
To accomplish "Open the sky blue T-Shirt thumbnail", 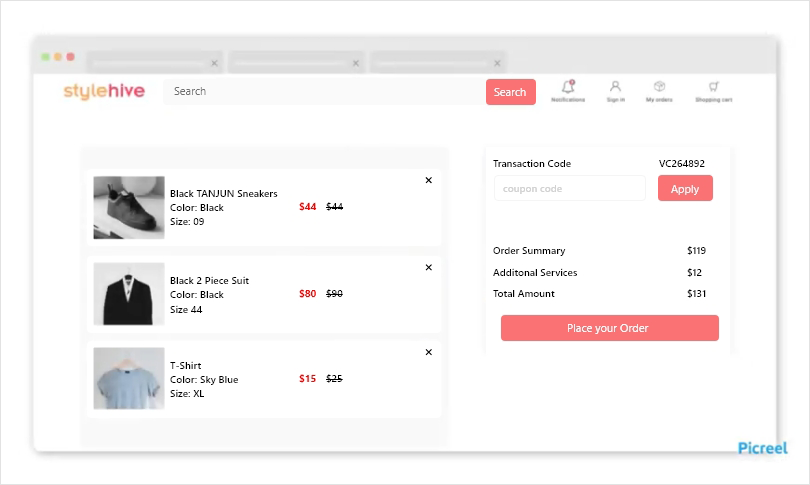I will click(129, 378).
